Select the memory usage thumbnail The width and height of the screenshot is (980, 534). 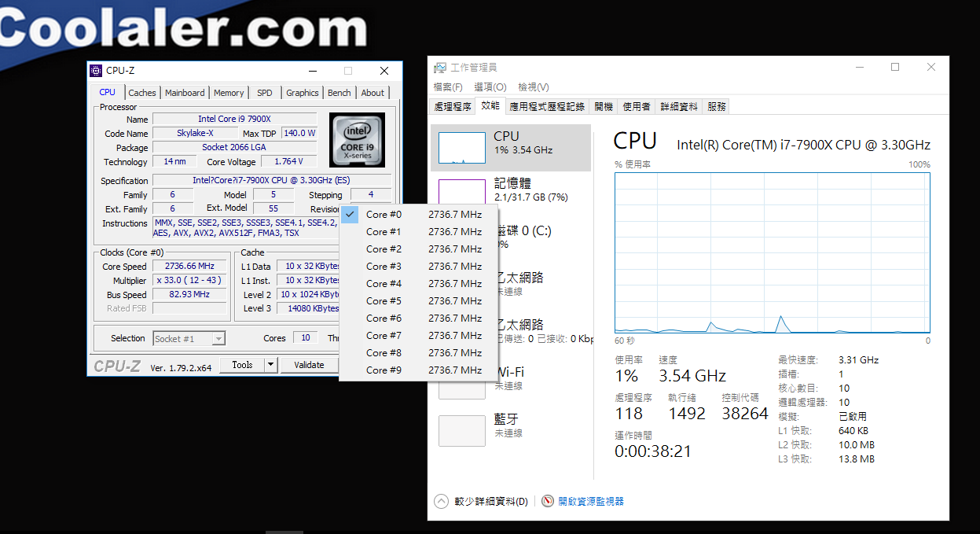tap(461, 192)
